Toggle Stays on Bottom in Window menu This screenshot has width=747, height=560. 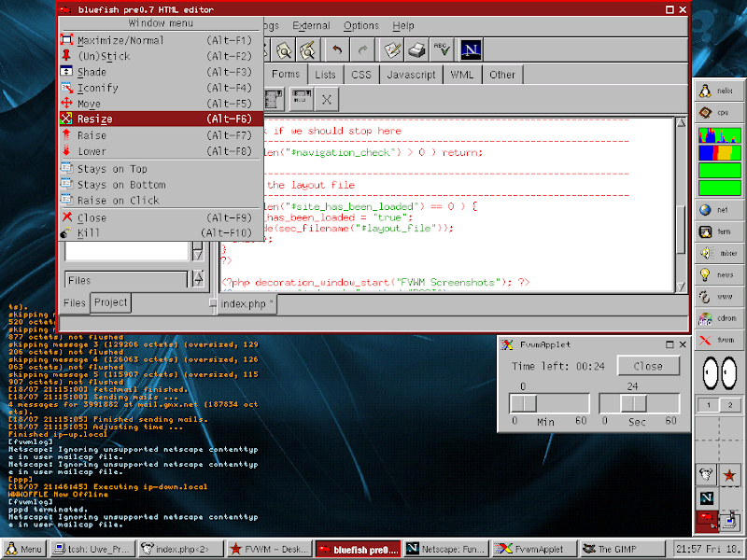click(161, 184)
